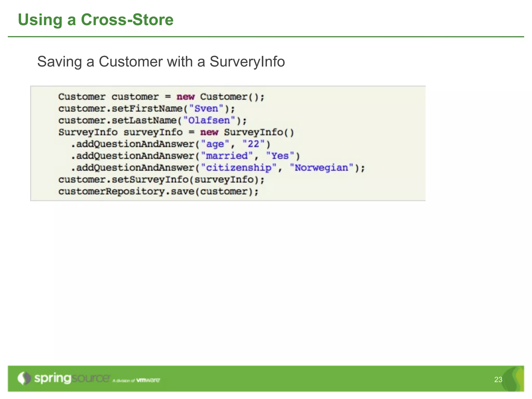Click the 'springsource' wordmark in footer
The height and width of the screenshot is (399, 532).
coord(72,378)
